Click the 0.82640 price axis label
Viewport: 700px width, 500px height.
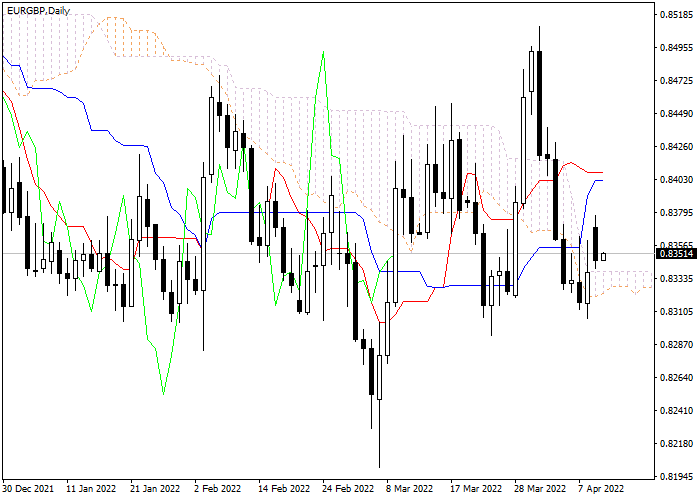click(x=677, y=377)
